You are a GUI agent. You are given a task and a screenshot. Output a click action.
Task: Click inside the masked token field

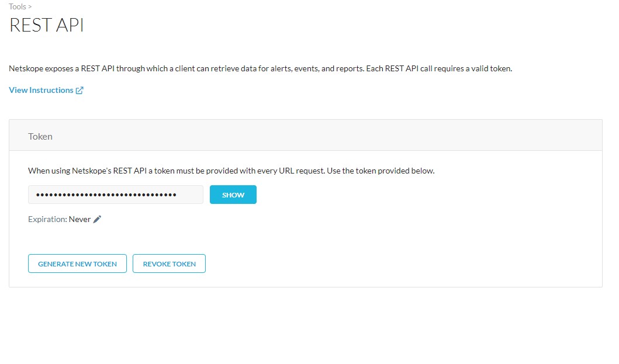pos(115,194)
